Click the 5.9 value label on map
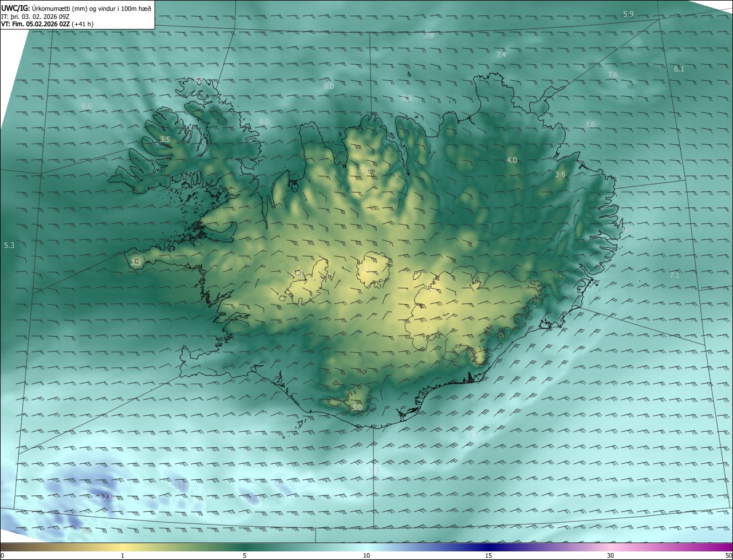 628,14
